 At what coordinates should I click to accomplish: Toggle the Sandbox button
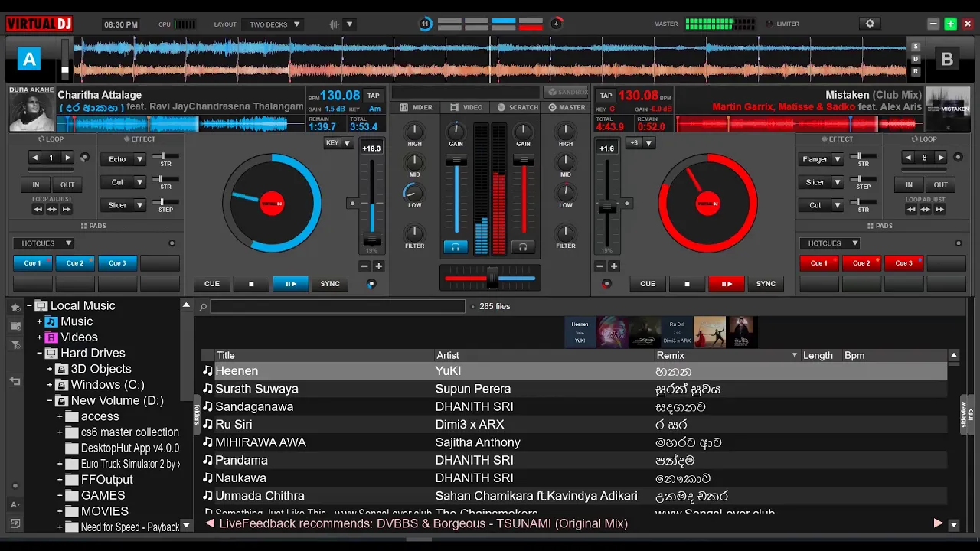[566, 92]
